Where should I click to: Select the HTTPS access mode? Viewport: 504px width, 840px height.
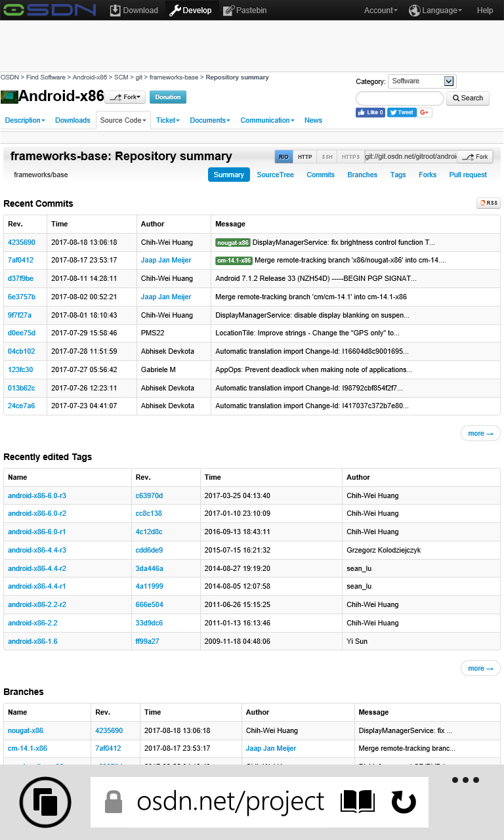point(350,157)
